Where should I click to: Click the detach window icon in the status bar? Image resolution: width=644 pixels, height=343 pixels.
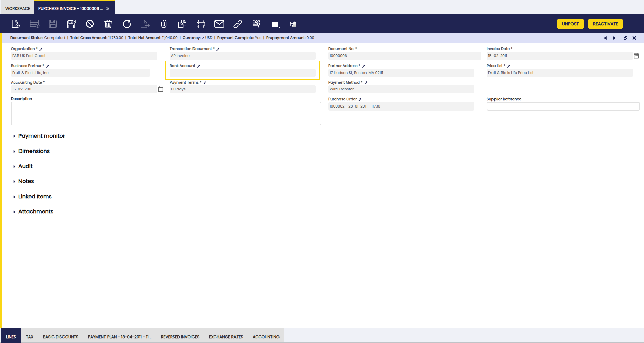tap(626, 38)
